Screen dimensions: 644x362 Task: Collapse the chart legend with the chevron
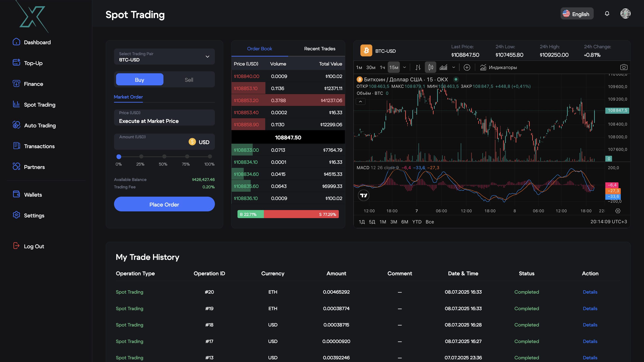click(360, 101)
